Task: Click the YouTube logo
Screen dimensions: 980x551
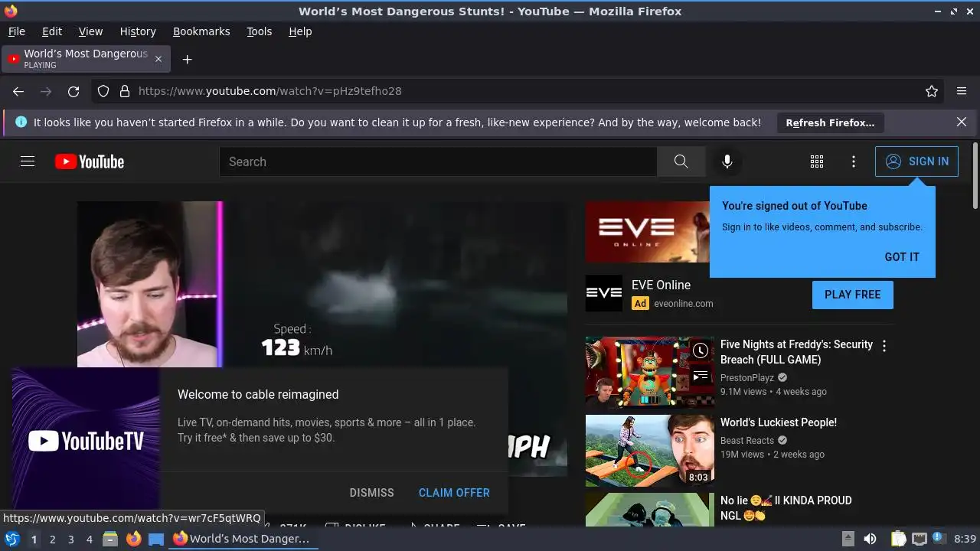Action: click(x=90, y=161)
